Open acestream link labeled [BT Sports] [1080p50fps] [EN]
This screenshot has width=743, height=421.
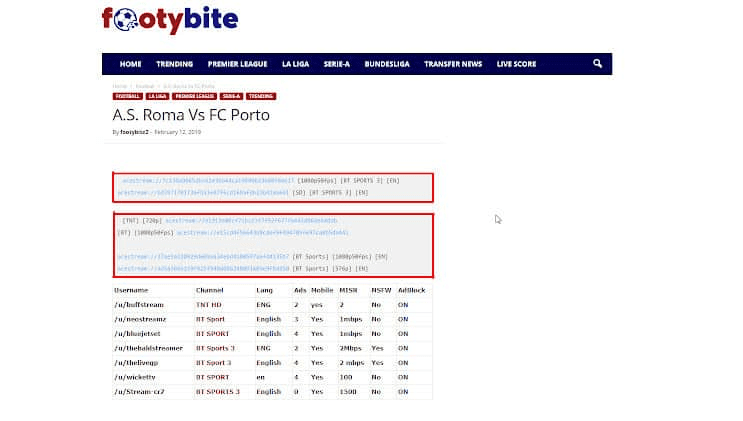tap(203, 256)
